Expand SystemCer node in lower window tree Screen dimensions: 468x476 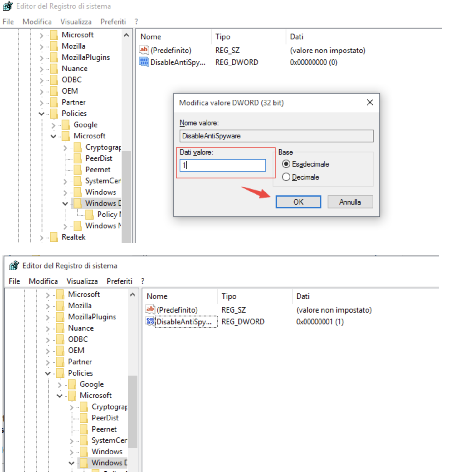[x=71, y=441]
